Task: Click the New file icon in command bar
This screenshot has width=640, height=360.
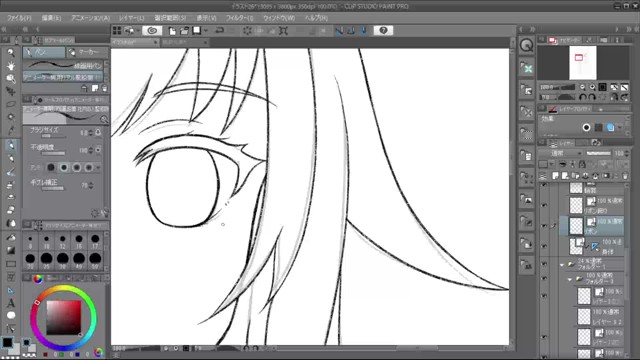Action: [x=172, y=31]
